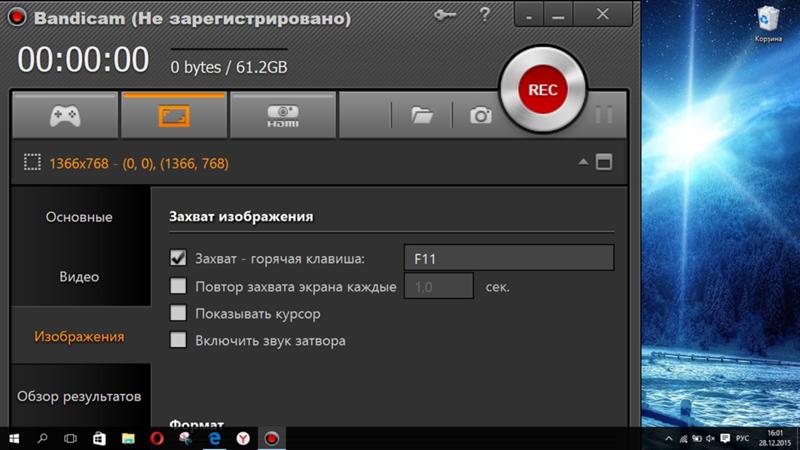
Task: Click the Bandicam taskbar icon
Action: coord(271,439)
